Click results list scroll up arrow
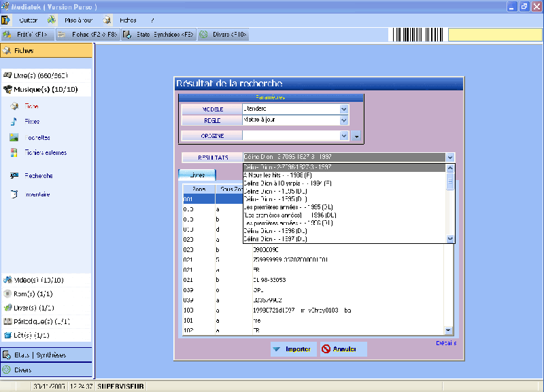 [x=450, y=168]
